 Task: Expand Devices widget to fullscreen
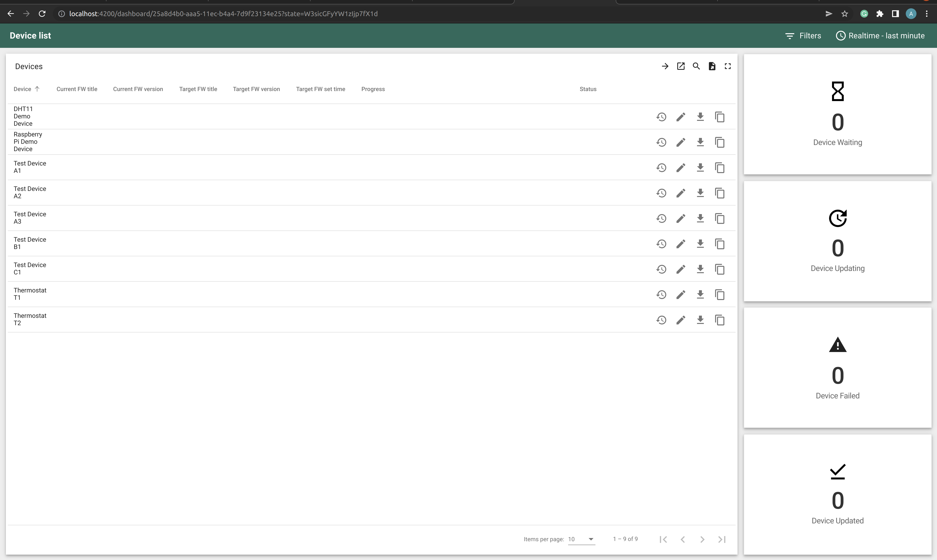tap(728, 66)
